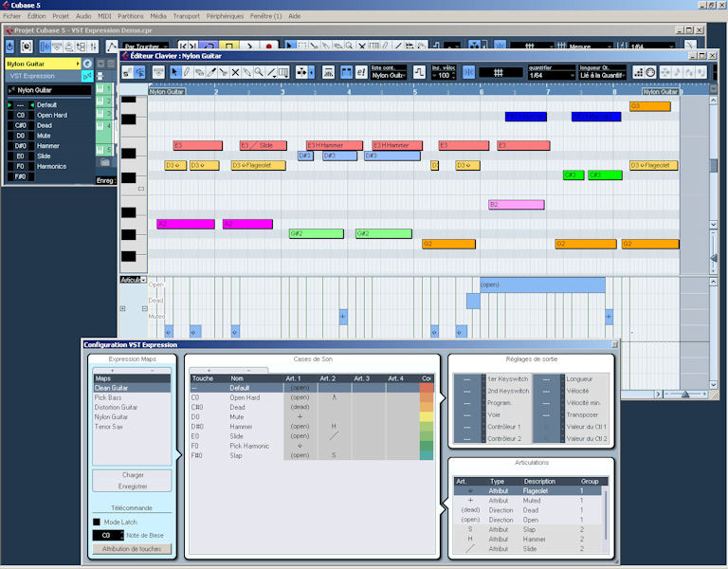The height and width of the screenshot is (569, 728).
Task: Toggle the Cycle button in the transport
Action: pos(209,46)
